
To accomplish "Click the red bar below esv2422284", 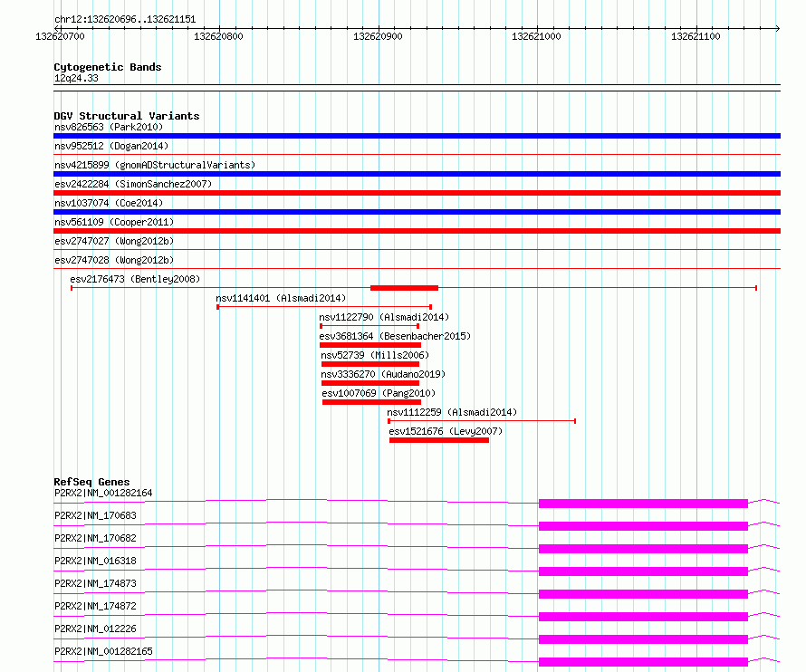I will [x=417, y=193].
